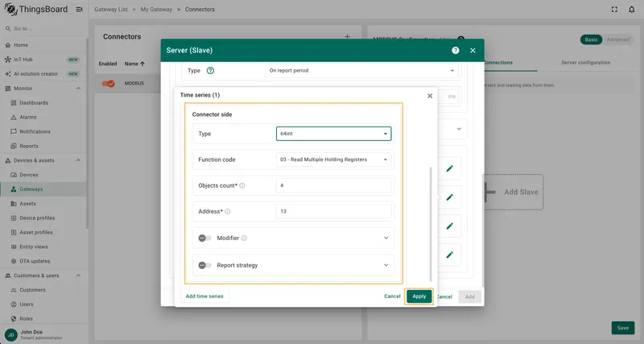Click the Dashboards sidebar icon

(x=14, y=103)
